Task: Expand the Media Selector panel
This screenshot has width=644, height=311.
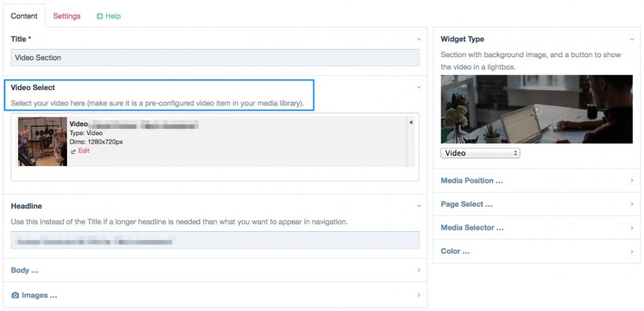Action: [632, 228]
